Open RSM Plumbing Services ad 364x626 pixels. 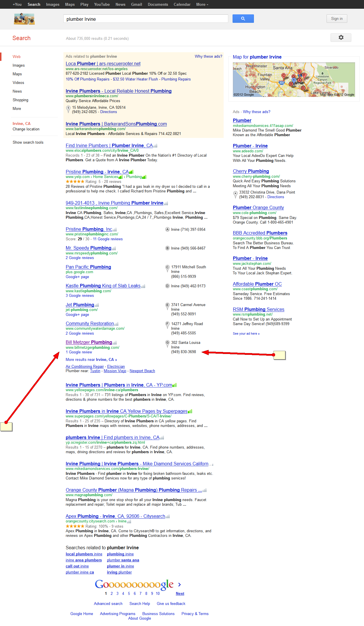pos(259,310)
